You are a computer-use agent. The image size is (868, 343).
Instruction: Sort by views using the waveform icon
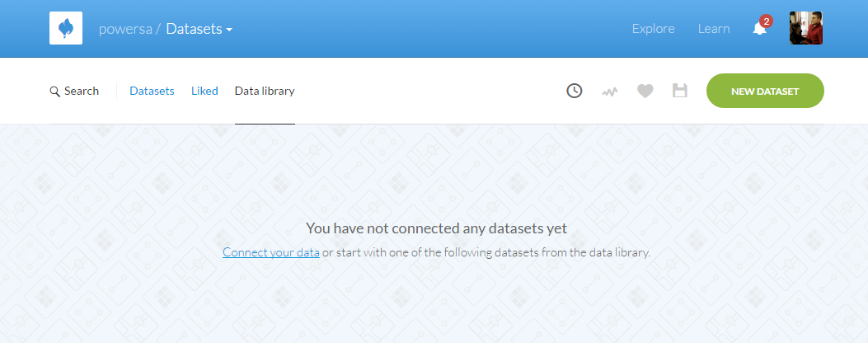[x=609, y=92]
